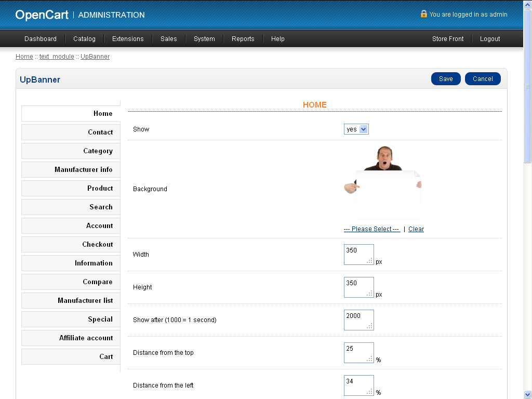
Task: Switch to the Compare tab
Action: click(x=71, y=282)
